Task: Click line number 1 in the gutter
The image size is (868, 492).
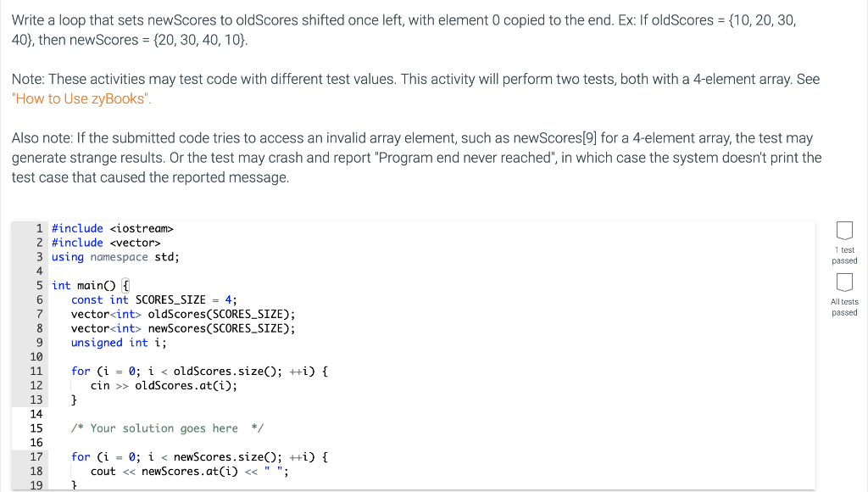Action: 39,228
